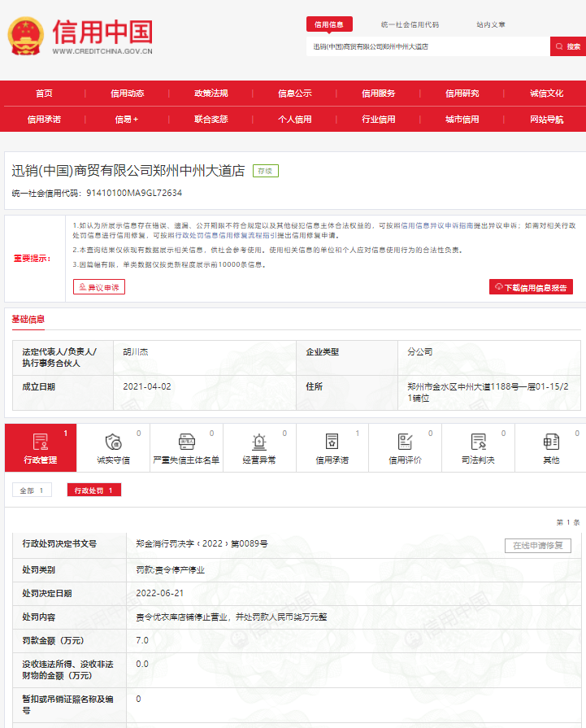The height and width of the screenshot is (728, 586).
Task: Click the 存续 status badge
Action: coord(266,171)
